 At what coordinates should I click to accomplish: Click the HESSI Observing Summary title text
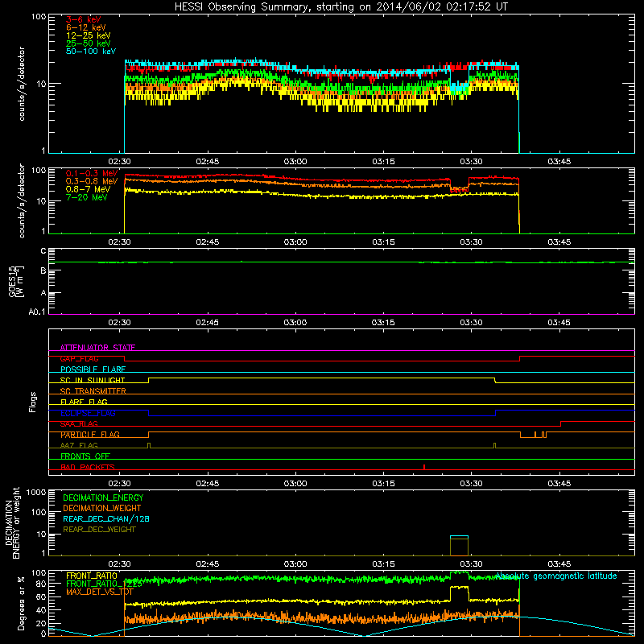341,7
